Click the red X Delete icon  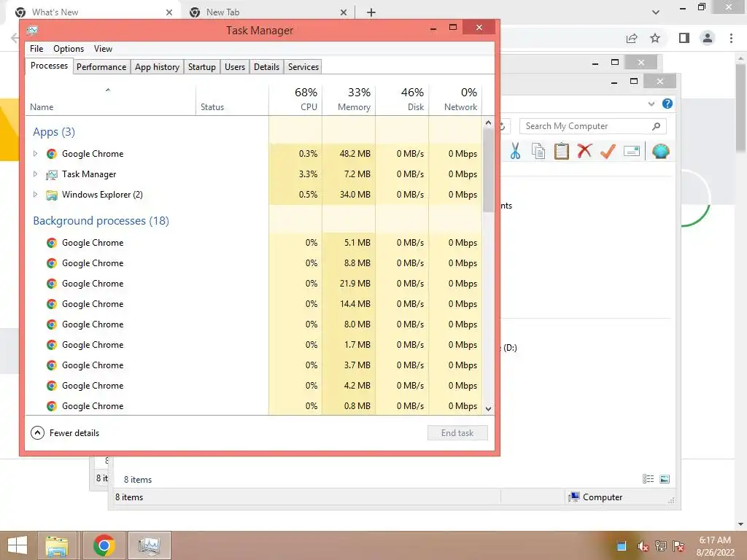(584, 152)
